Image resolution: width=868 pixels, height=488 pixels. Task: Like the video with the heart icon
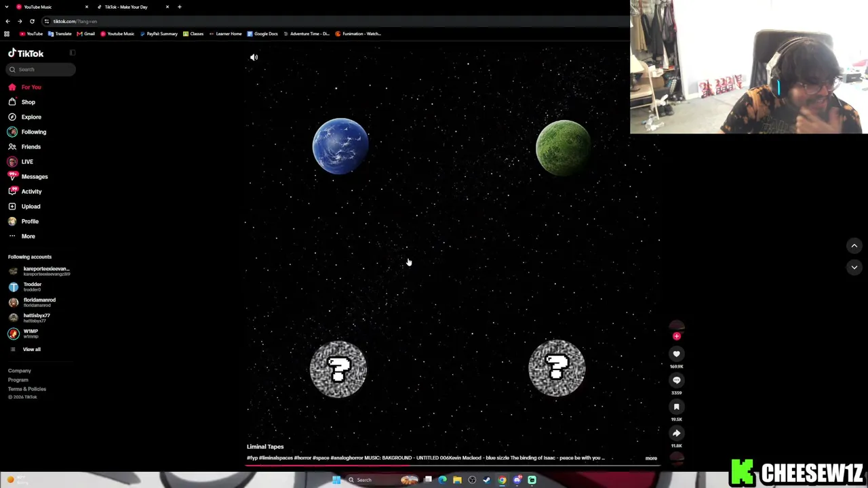point(676,354)
